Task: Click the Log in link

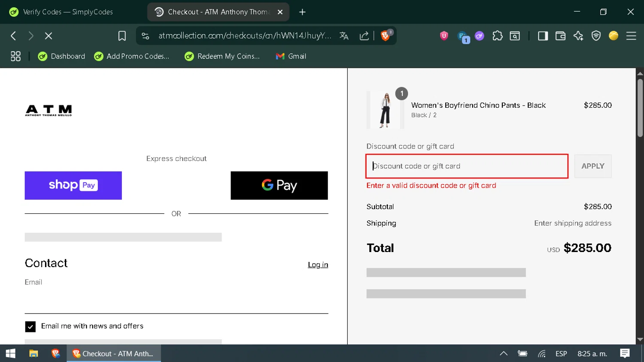Action: (x=318, y=265)
